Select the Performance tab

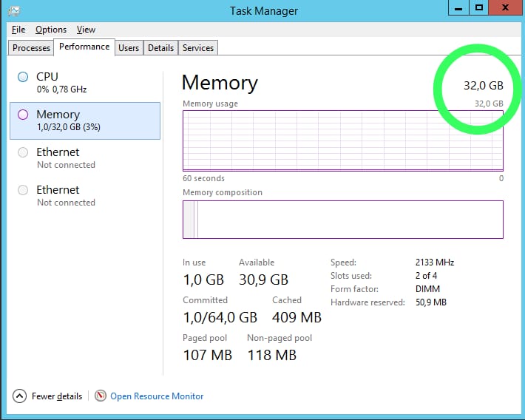84,47
